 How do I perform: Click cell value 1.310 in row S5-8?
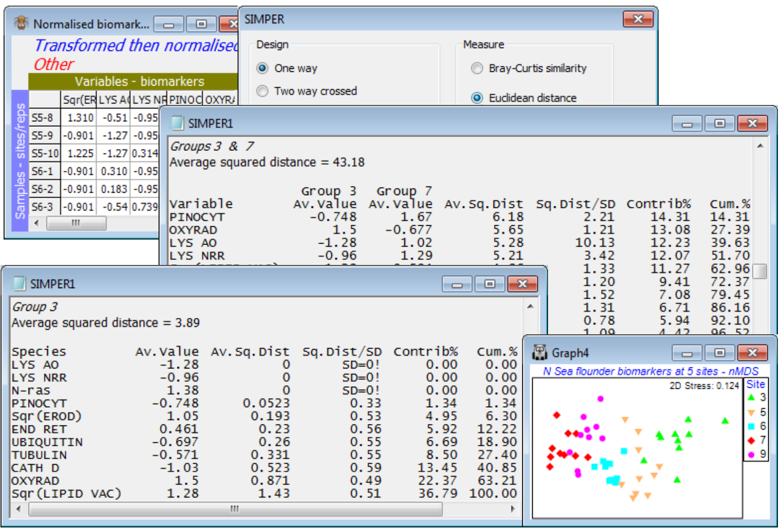point(79,118)
